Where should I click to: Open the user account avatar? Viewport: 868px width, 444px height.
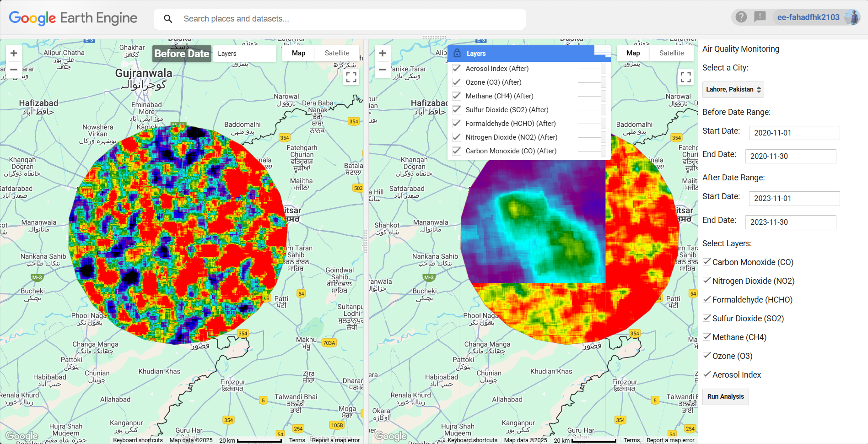tap(852, 17)
